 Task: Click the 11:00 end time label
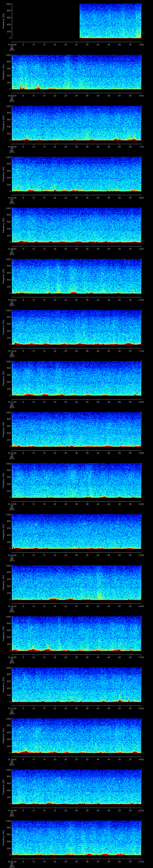(141, 351)
